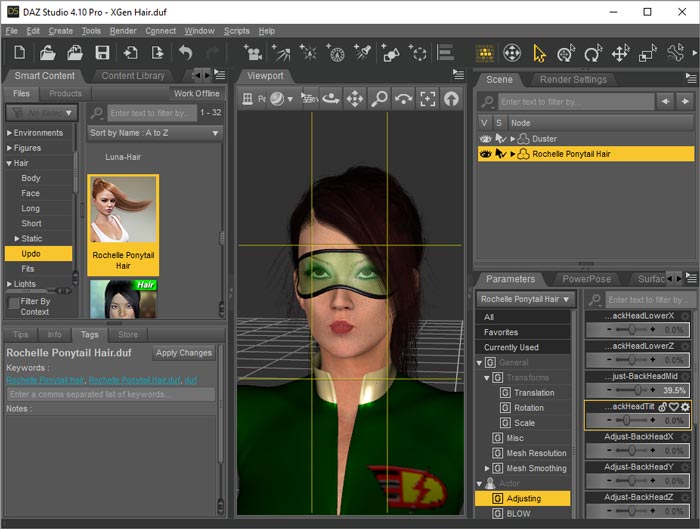Toggle visibility eye for Duster
700x529 pixels.
485,139
